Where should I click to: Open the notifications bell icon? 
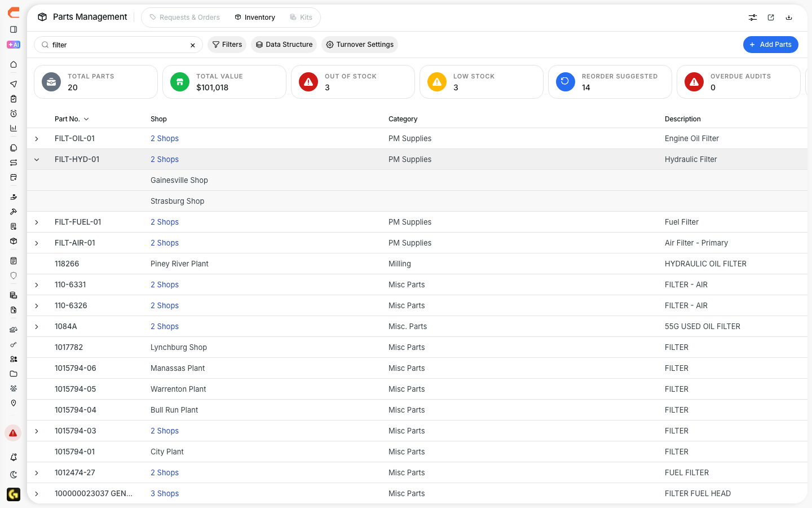14,457
